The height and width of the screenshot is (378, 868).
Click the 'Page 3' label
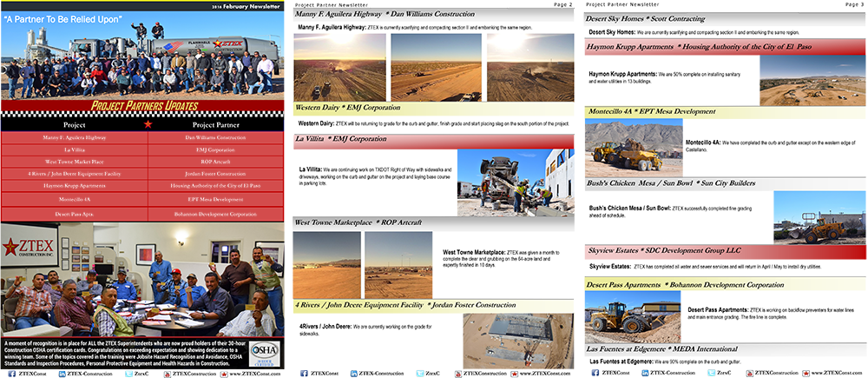(x=855, y=4)
